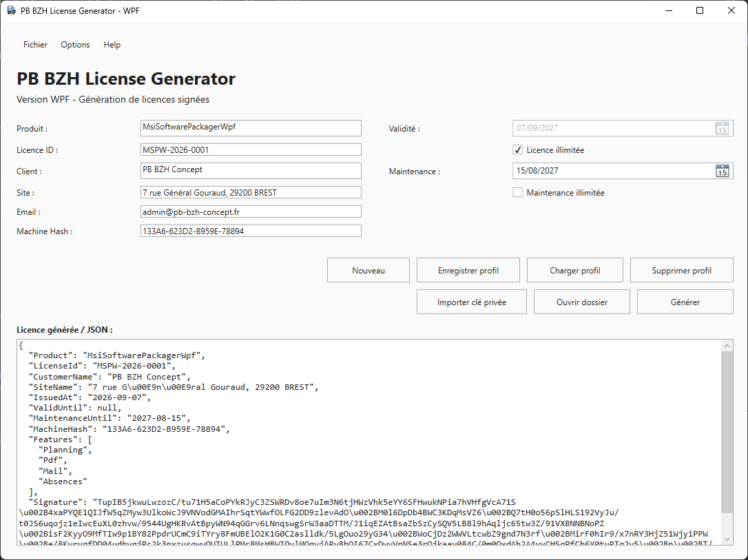The height and width of the screenshot is (560, 748).
Task: Click the "Features": [ line in JSON
Action: click(x=61, y=439)
